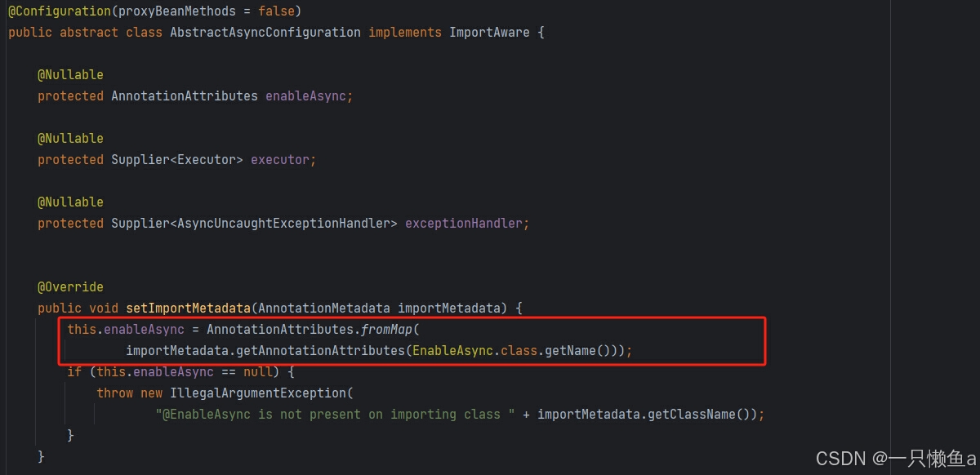This screenshot has height=475, width=980.
Task: Click the AnnotationMetadata parameter type
Action: coord(324,309)
